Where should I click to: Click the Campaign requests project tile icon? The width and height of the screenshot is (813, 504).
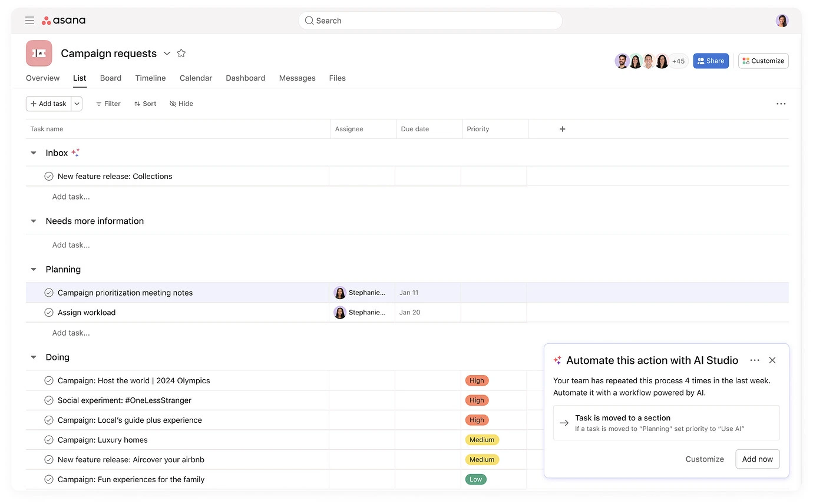point(39,53)
